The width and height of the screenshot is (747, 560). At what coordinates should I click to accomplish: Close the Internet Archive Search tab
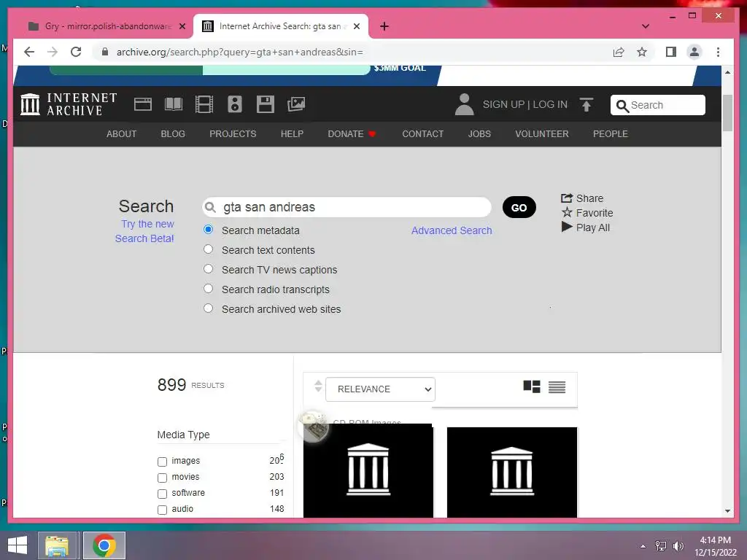[356, 26]
